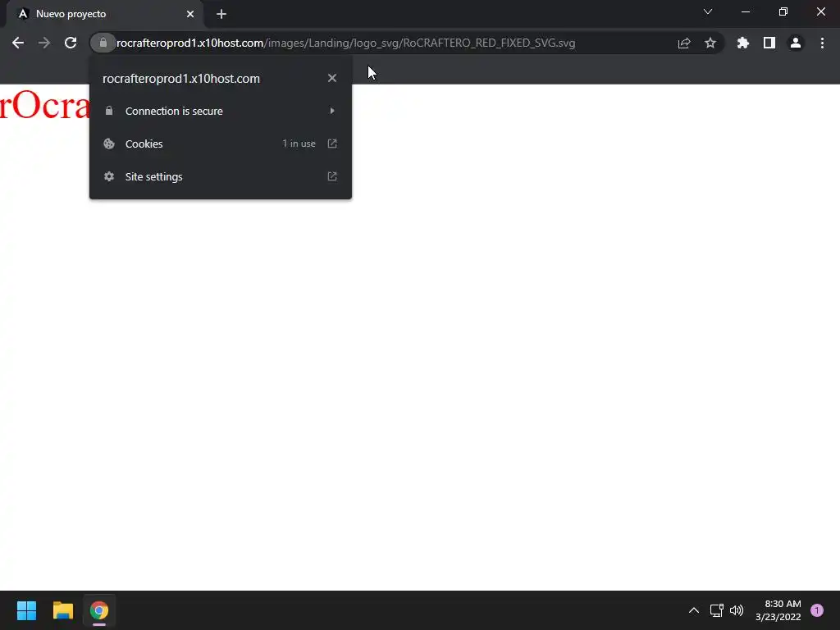Image resolution: width=840 pixels, height=630 pixels.
Task: Open the Cookies entry
Action: point(220,144)
